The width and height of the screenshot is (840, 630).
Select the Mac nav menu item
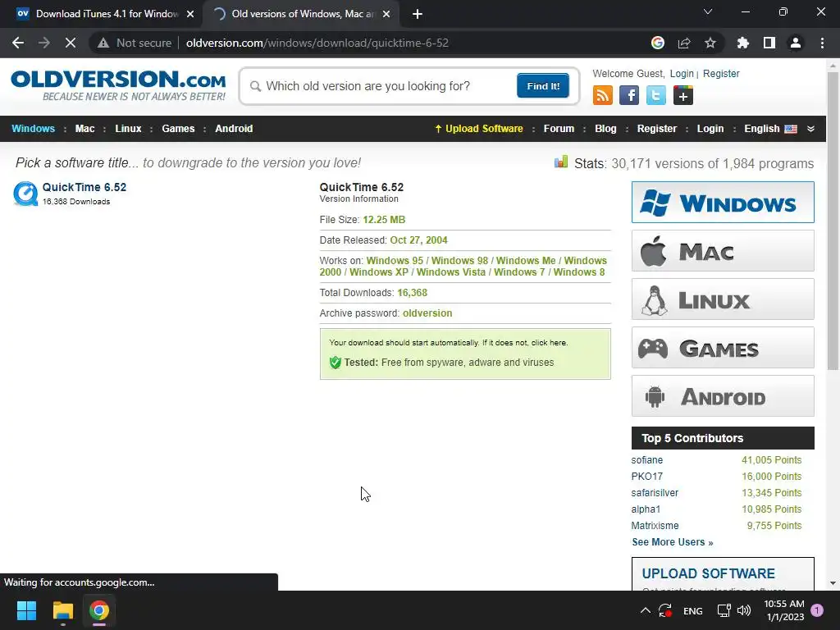point(84,129)
